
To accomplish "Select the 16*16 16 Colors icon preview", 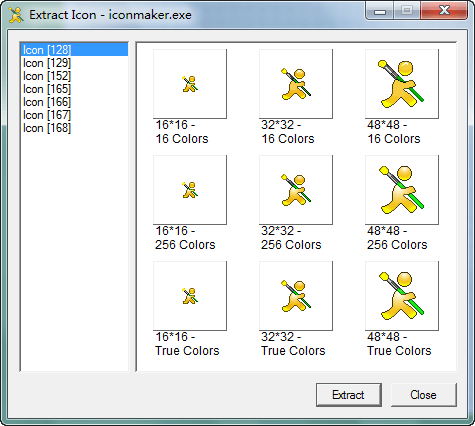I will click(x=190, y=84).
